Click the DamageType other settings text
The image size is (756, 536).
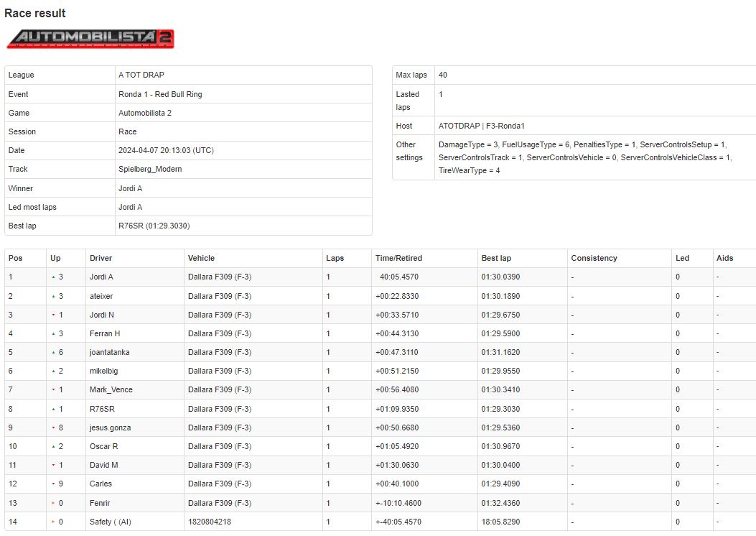point(585,157)
